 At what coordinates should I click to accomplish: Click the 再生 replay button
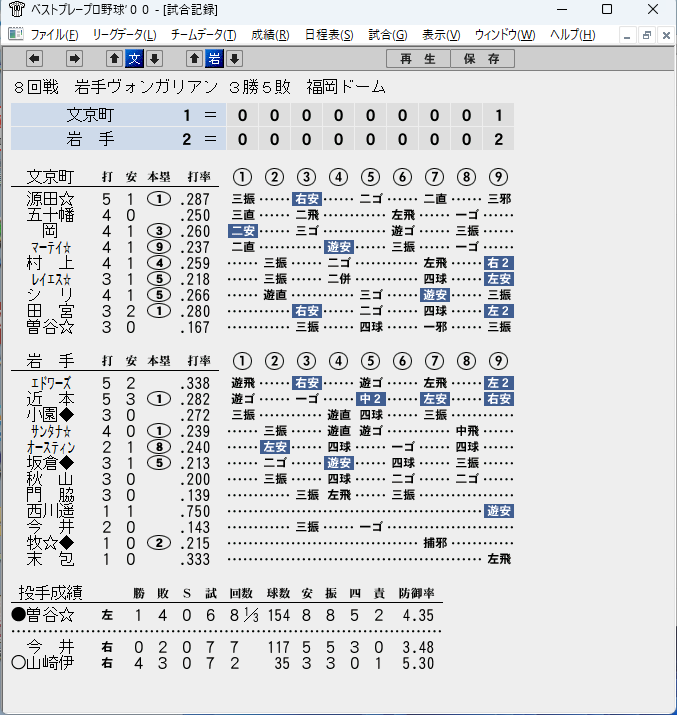[x=418, y=59]
